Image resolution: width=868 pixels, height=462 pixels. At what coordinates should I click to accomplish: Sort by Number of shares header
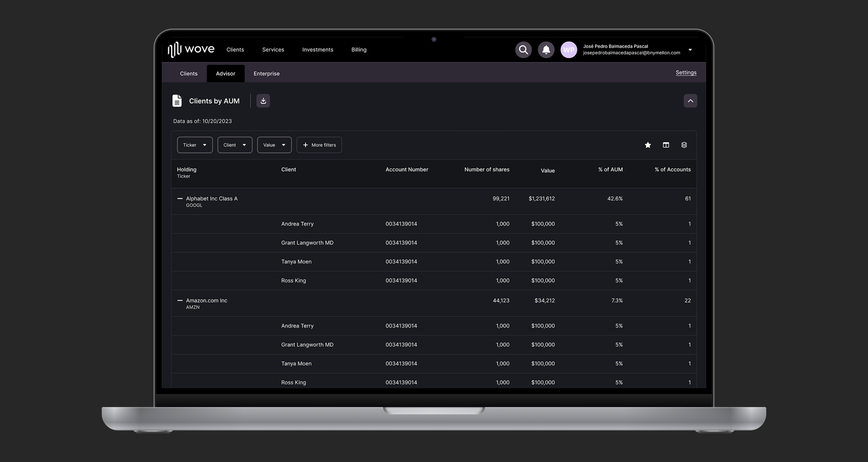(x=487, y=169)
